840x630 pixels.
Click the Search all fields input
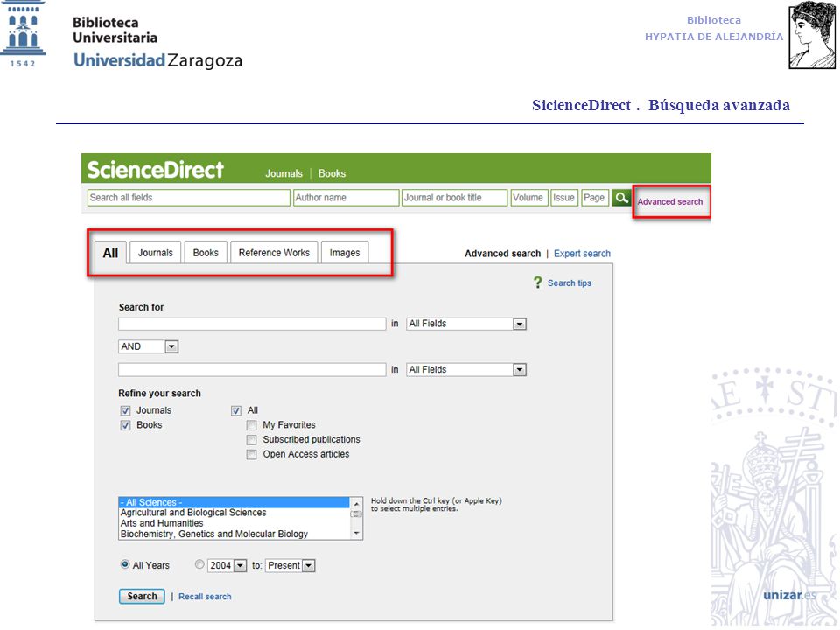189,198
